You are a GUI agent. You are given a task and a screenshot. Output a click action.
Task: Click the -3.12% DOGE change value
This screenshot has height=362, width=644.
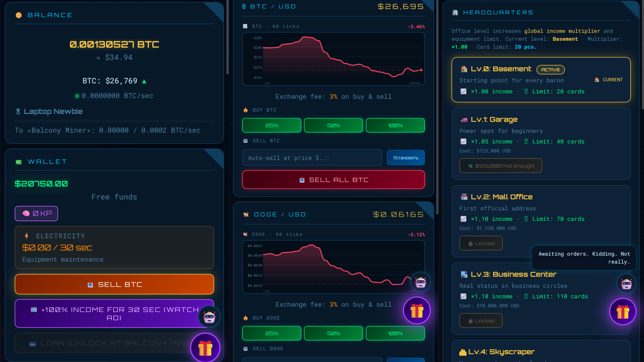coord(416,235)
